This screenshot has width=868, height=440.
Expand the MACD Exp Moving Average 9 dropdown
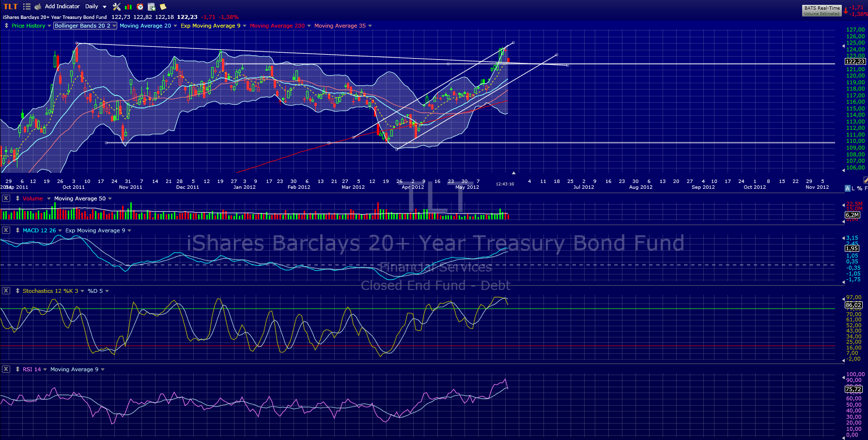129,231
